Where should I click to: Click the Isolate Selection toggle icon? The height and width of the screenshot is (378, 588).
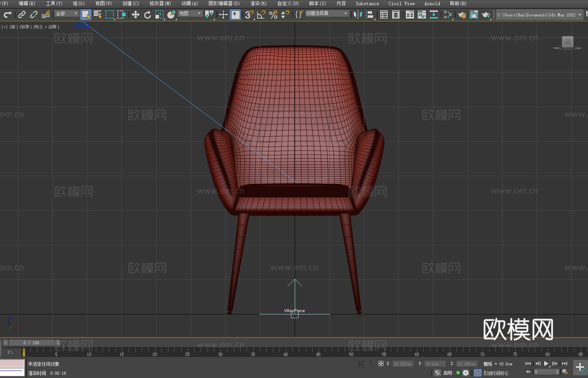(x=361, y=364)
